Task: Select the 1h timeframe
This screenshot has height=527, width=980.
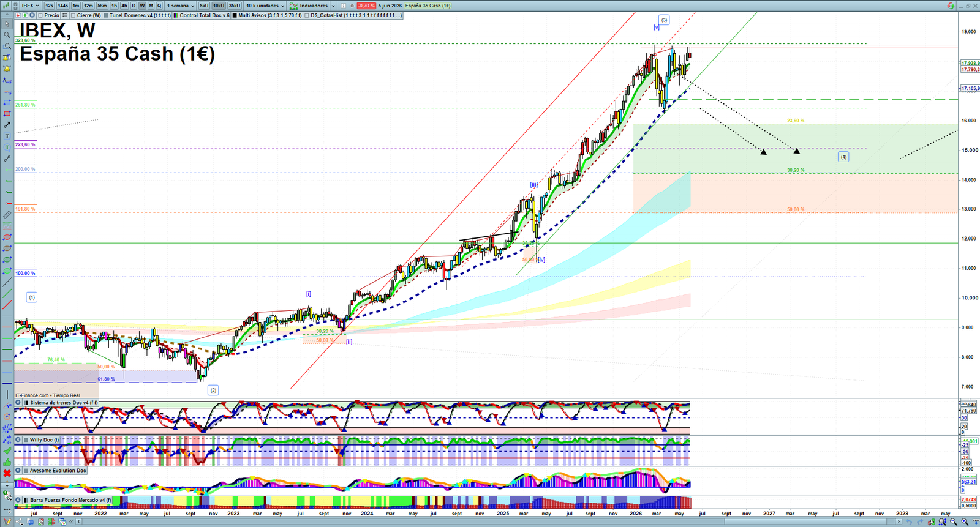Action: pyautogui.click(x=114, y=6)
